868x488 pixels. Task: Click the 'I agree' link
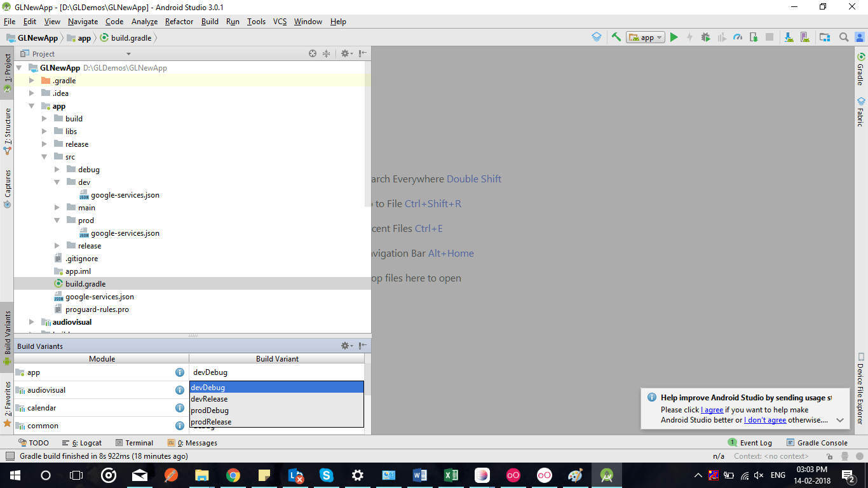pyautogui.click(x=712, y=410)
